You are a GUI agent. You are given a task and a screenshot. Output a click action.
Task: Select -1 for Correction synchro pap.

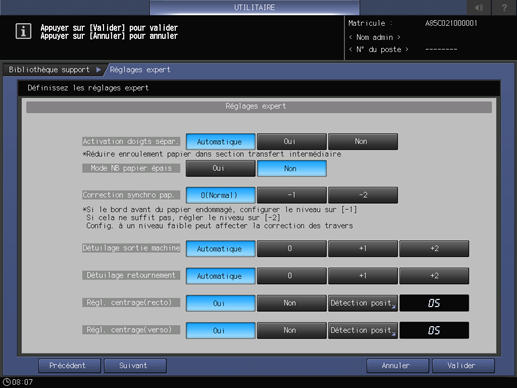292,195
